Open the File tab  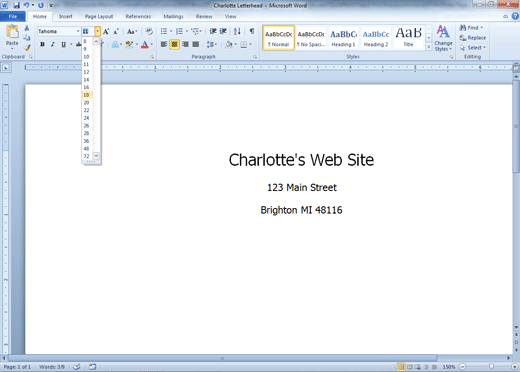[13, 16]
